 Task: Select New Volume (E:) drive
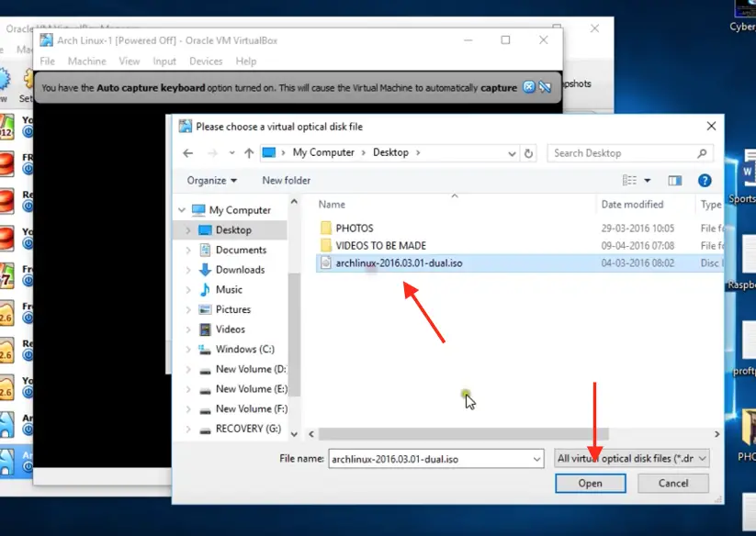[251, 389]
